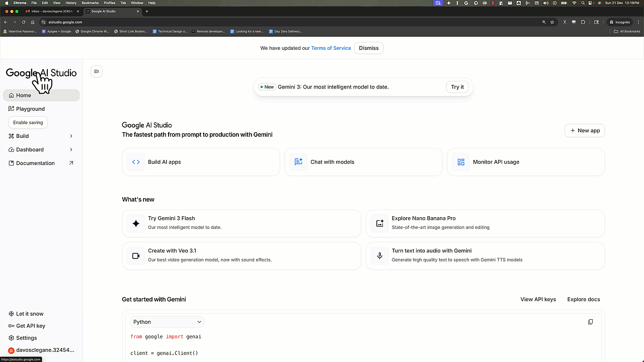
Task: Reload the page
Action: pos(23,22)
